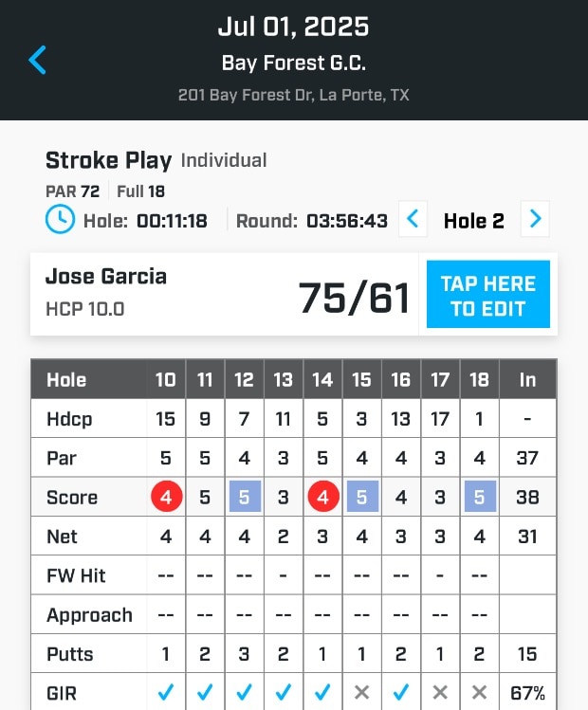Select the hole 13 column header

[x=283, y=379]
